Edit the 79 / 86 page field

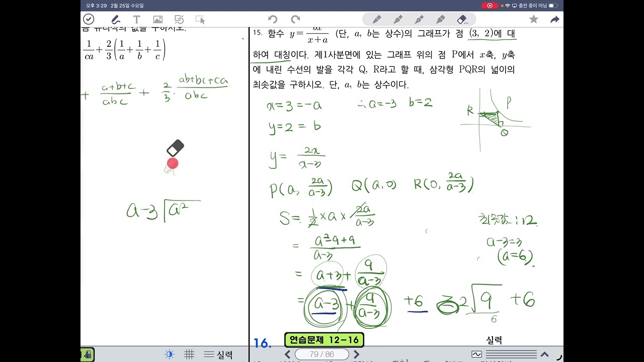click(x=322, y=354)
